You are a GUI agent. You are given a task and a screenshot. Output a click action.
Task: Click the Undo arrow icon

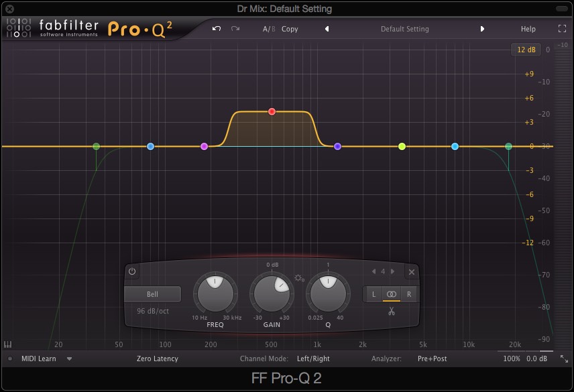click(217, 29)
